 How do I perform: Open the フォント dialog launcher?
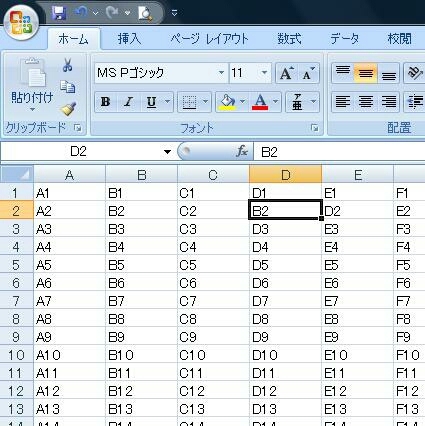(314, 128)
